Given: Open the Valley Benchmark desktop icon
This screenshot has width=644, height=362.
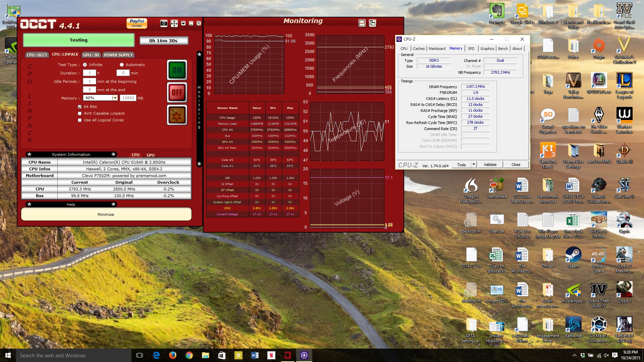Looking at the screenshot, I should 573,86.
